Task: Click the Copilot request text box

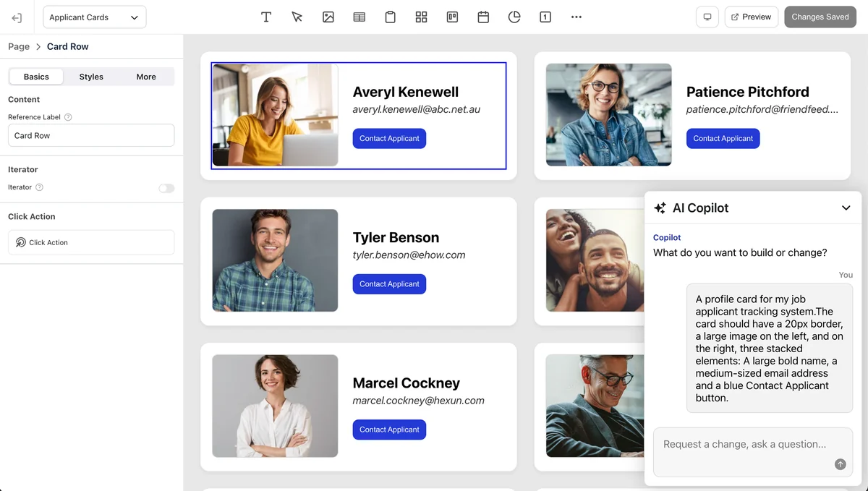Action: [753, 452]
